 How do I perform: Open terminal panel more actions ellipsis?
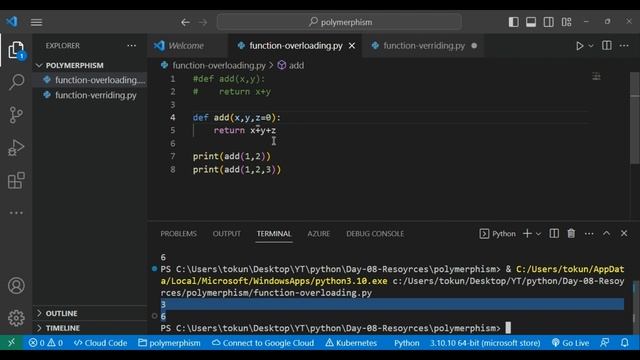[x=589, y=234]
